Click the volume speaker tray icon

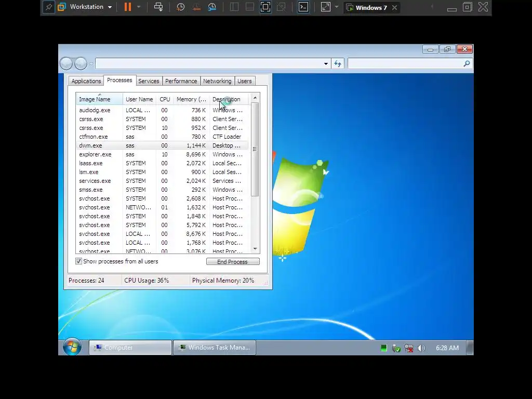(x=421, y=348)
